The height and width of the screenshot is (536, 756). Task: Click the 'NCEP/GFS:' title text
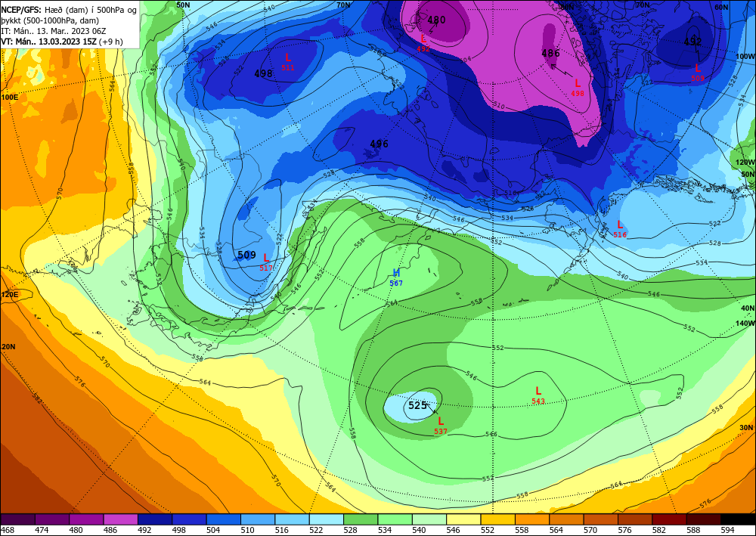[x=20, y=10]
